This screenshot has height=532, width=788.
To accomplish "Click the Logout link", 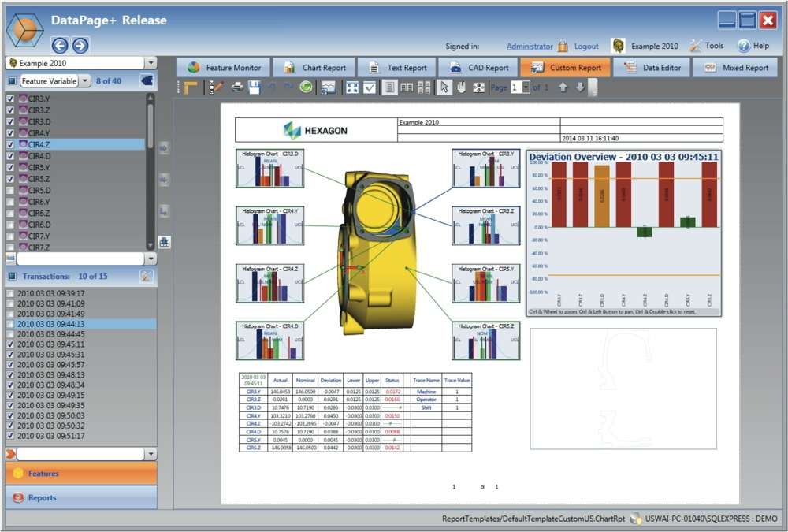I will click(586, 47).
